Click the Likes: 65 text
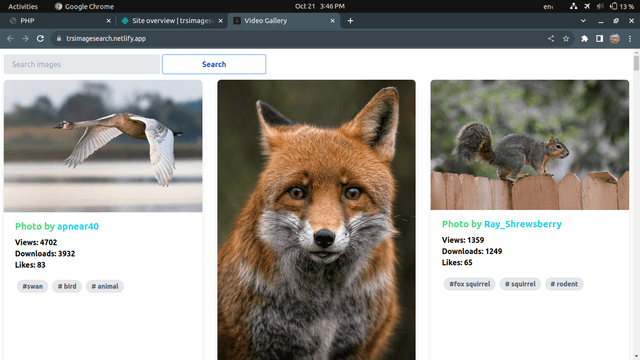This screenshot has height=360, width=640. pos(457,262)
